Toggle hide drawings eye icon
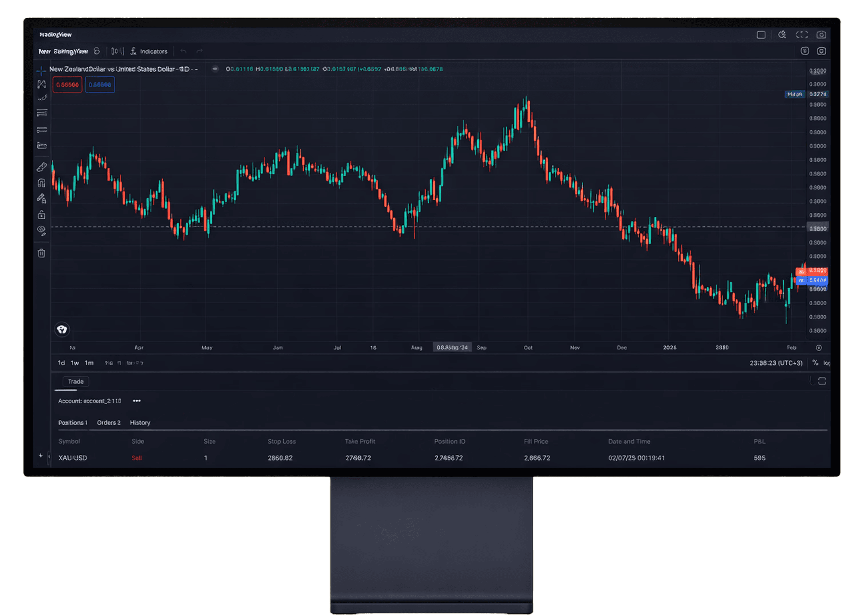This screenshot has width=861, height=616. tap(41, 230)
